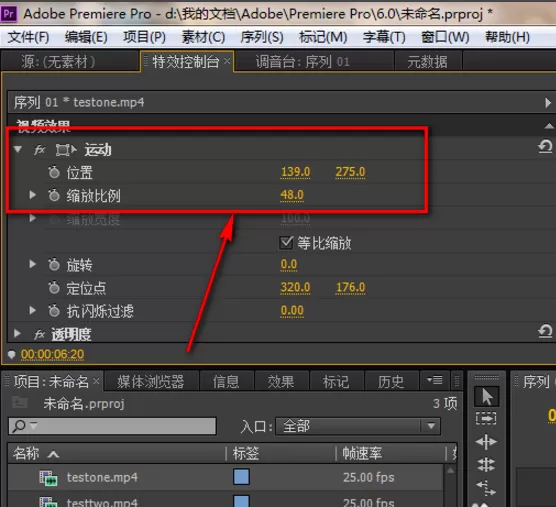
Task: Open the 帮助(H) menu
Action: (507, 37)
